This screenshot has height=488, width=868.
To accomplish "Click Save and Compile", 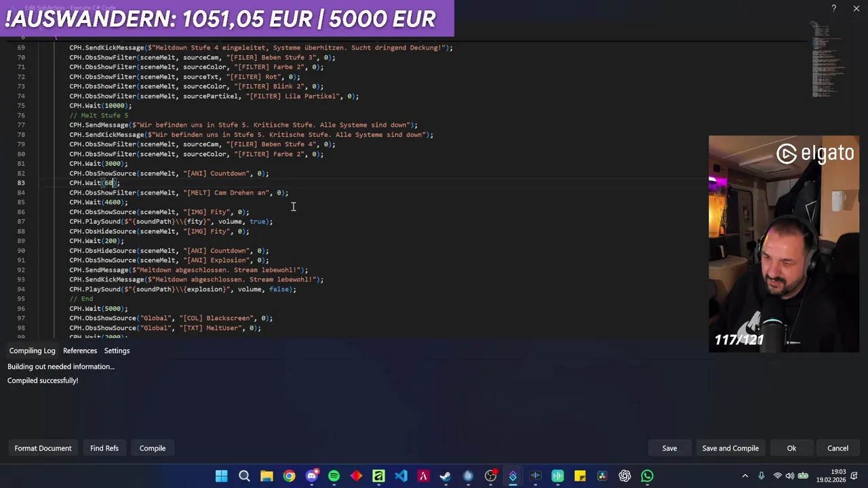I will (x=730, y=448).
